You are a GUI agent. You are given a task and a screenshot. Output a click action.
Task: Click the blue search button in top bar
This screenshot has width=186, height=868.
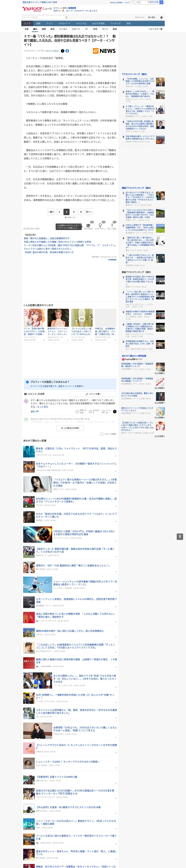coord(161,2)
